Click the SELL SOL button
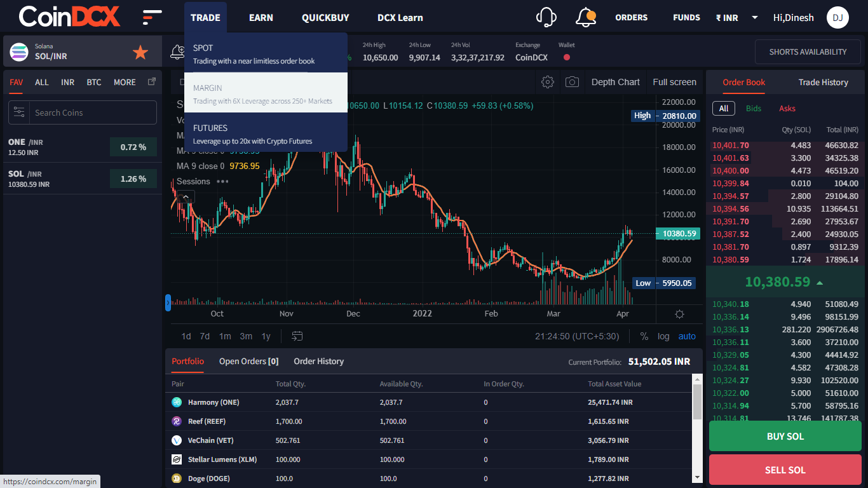The height and width of the screenshot is (488, 868). coord(785,470)
